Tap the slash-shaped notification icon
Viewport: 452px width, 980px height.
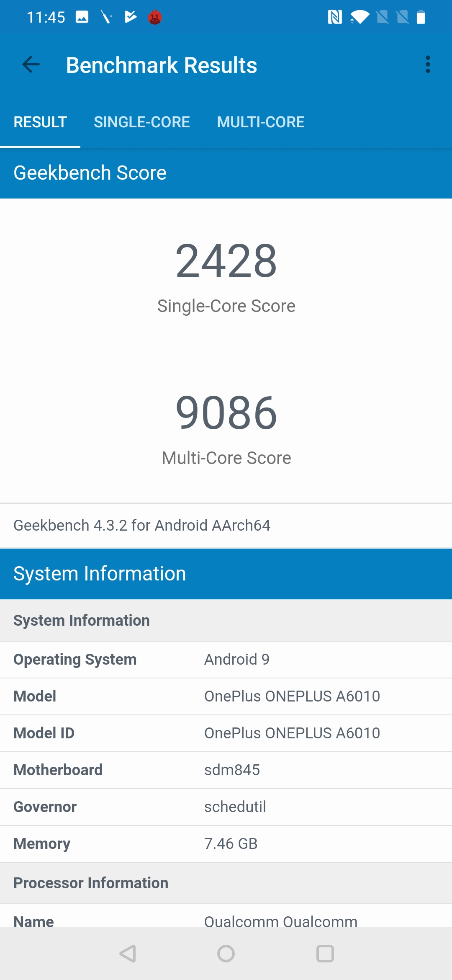coord(106,17)
